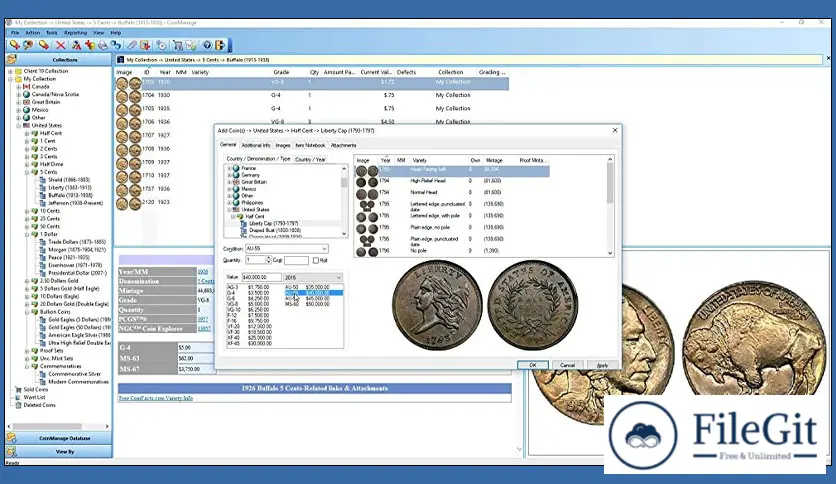Open the Condition AU-55 dropdown
Image resolution: width=836 pixels, height=484 pixels.
[324, 249]
